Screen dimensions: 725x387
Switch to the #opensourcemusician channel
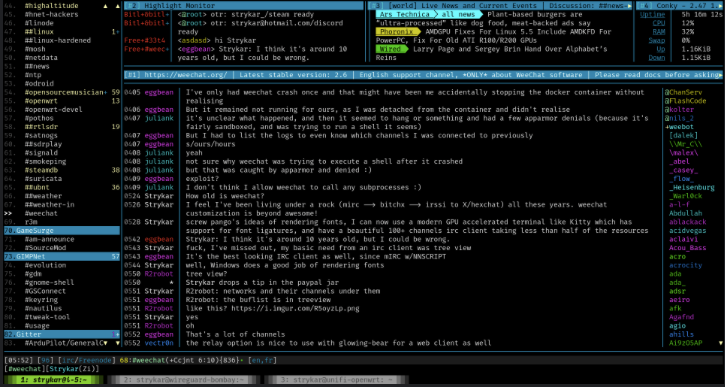pos(64,92)
